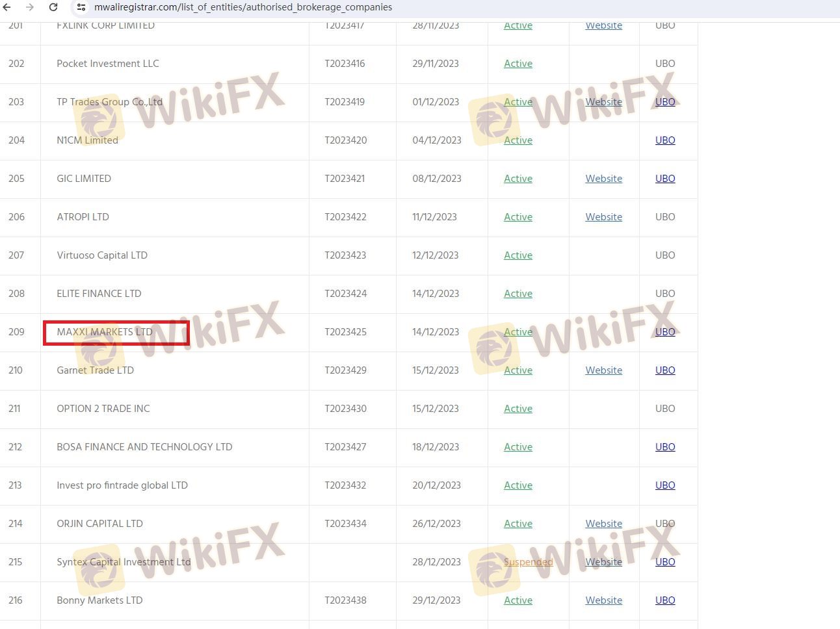Visit Website link for ATROPI LTD
The width and height of the screenshot is (840, 629).
pyautogui.click(x=603, y=217)
